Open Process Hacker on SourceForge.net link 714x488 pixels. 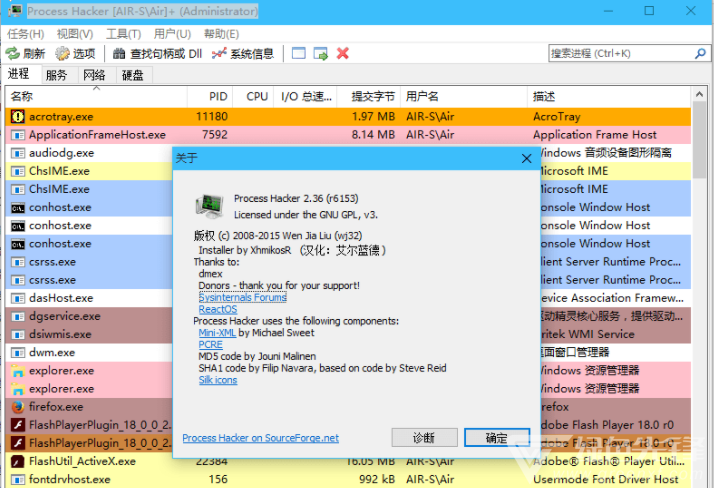point(260,438)
